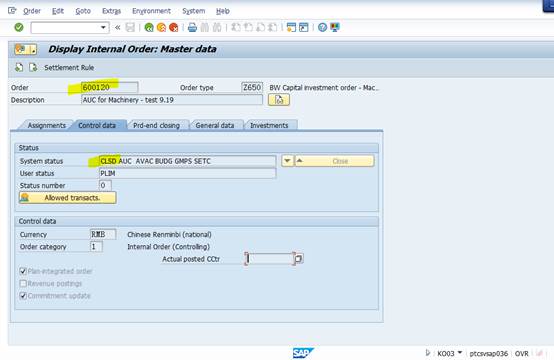Click the first document icon before Settlement Rule
Image resolution: width=554 pixels, height=360 pixels.
tap(19, 67)
